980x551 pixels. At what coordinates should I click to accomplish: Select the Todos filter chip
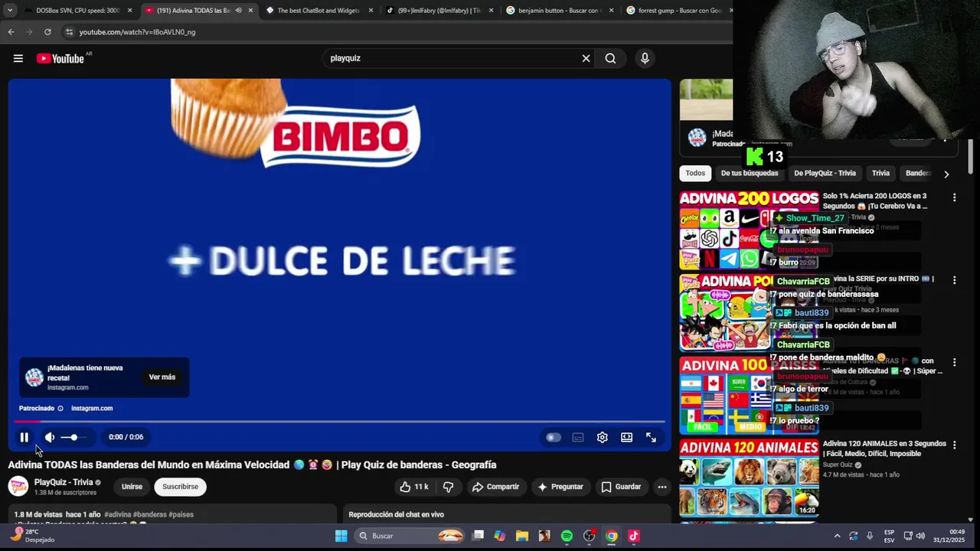click(x=695, y=173)
